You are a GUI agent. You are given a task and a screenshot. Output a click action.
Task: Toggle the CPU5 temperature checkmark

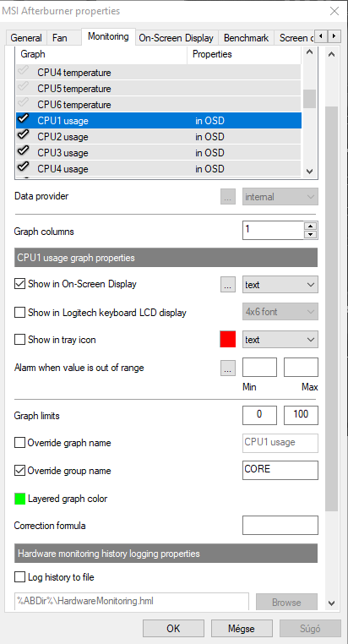(x=24, y=88)
